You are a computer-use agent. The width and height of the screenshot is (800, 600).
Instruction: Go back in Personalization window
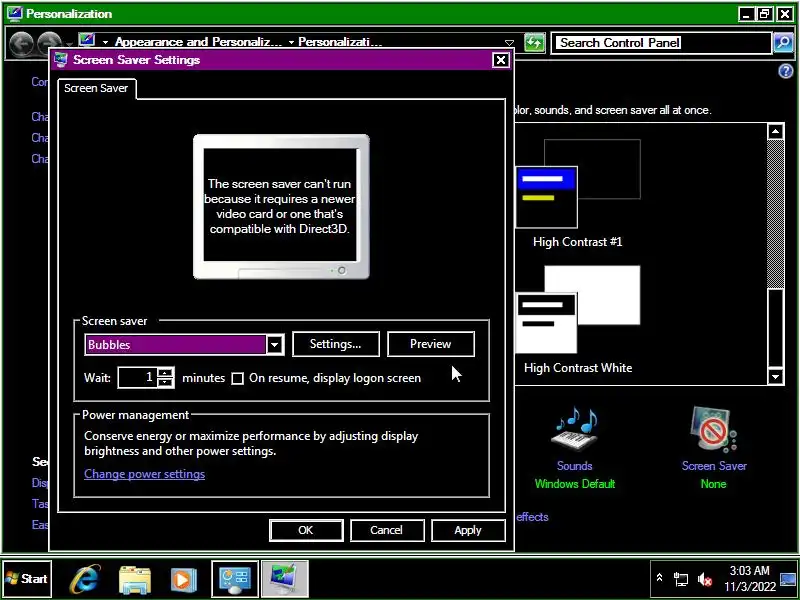(x=22, y=43)
